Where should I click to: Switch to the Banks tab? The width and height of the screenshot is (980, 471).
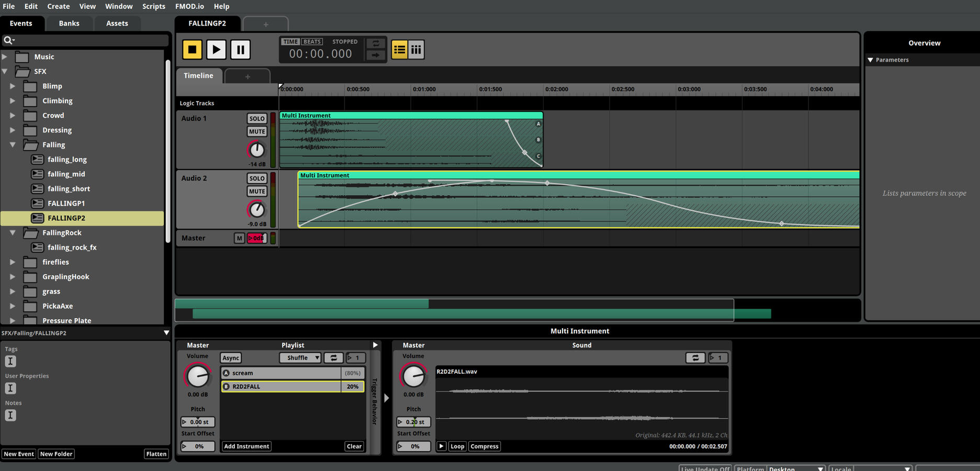[69, 23]
